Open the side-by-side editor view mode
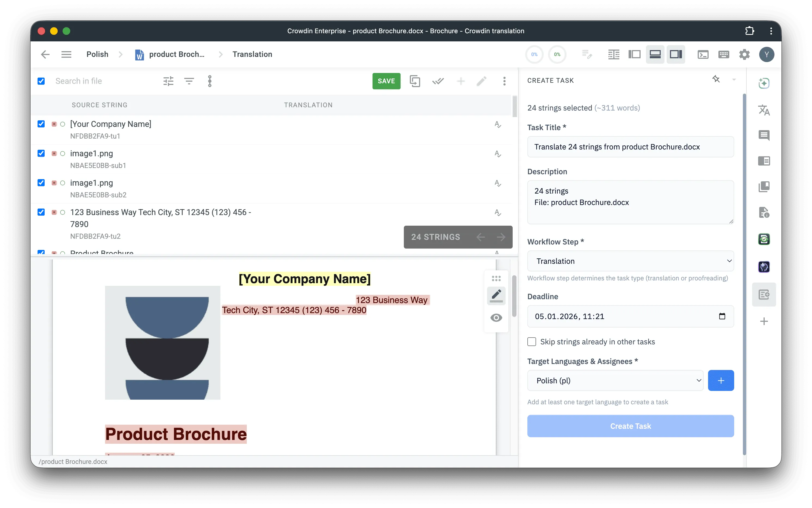Viewport: 812px width, 508px height. pos(635,54)
